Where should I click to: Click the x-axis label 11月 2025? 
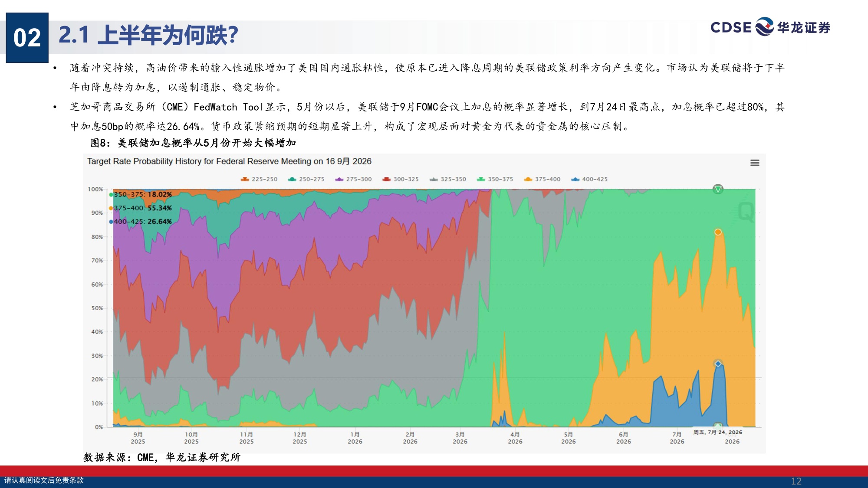pos(247,438)
